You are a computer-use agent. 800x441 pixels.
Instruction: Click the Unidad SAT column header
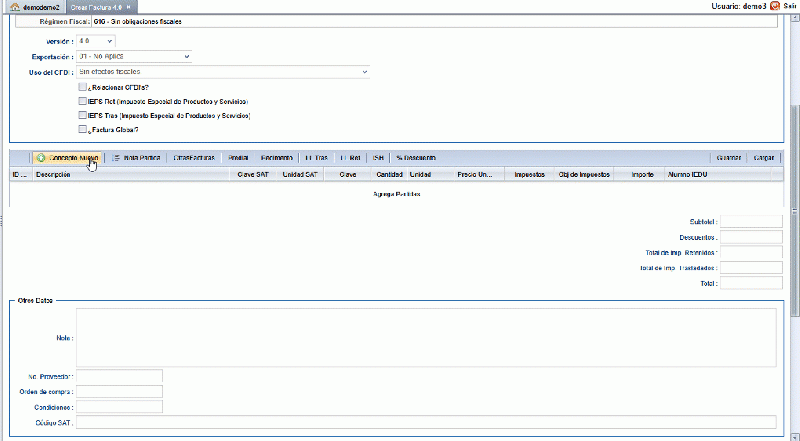tap(300, 175)
